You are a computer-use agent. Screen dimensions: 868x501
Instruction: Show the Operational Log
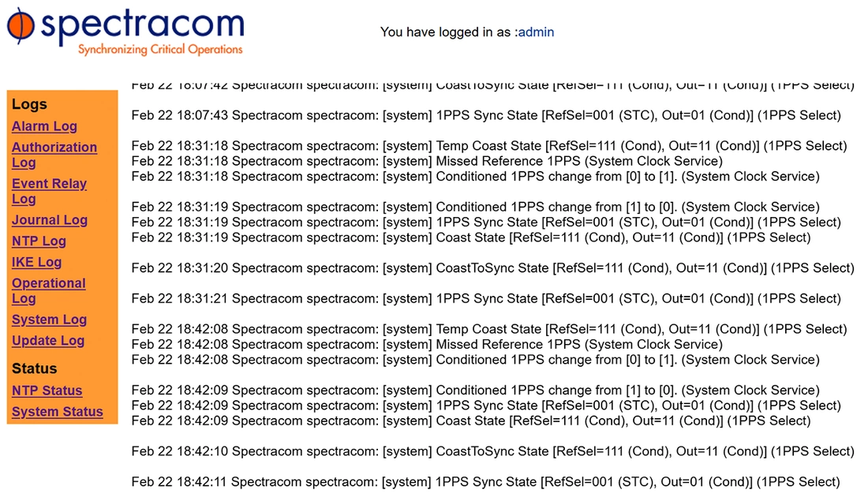point(49,290)
